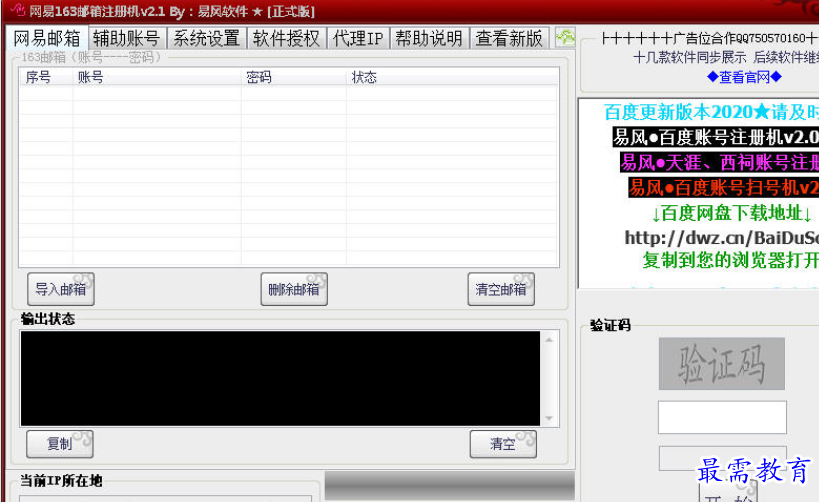The image size is (819, 502).
Task: Switch to the 查看新版 tab
Action: [509, 38]
